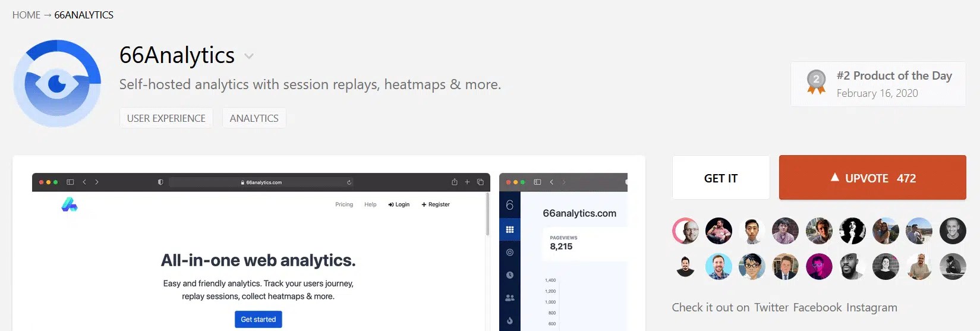Click the share icon in homepage screenshot toolbar
This screenshot has width=980, height=331.
455,182
